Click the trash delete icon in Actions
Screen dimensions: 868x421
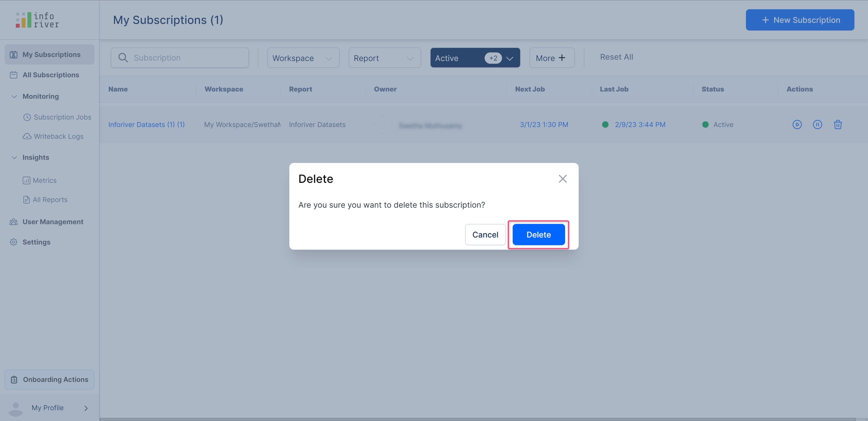pyautogui.click(x=837, y=124)
